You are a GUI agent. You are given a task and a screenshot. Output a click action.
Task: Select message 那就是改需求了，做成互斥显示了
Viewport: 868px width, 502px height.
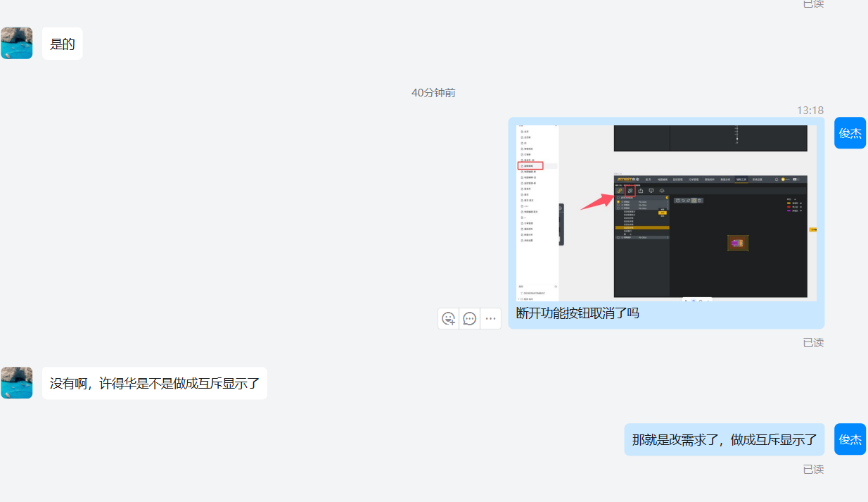(x=725, y=439)
